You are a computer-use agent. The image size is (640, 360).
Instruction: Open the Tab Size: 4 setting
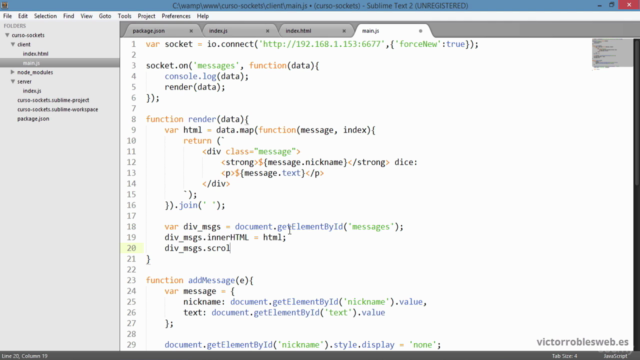tap(564, 356)
